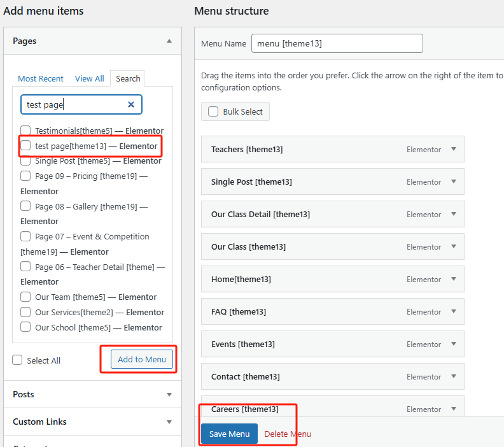Clear the page search field with X icon
This screenshot has height=447, width=504.
131,104
